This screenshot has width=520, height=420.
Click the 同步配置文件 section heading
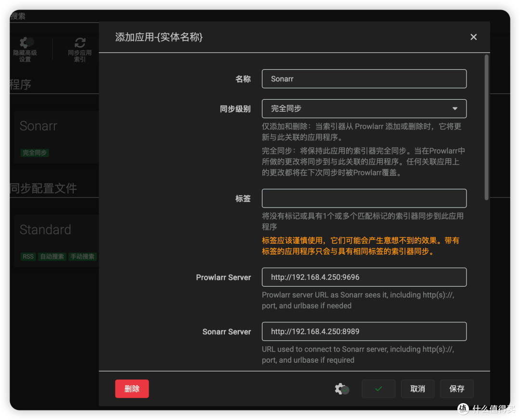coord(43,188)
